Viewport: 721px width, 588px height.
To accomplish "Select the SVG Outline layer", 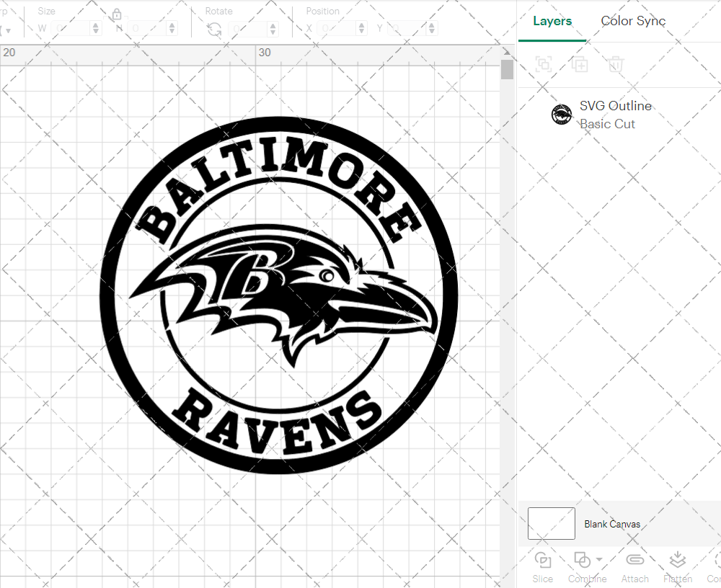I will point(616,106).
